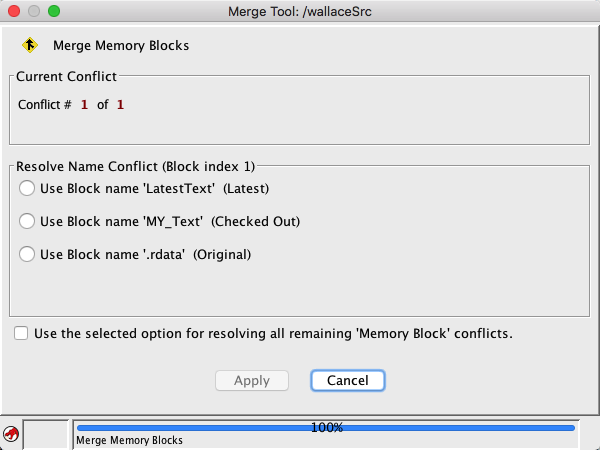Pick the '.rdata' (Original) block name option
600x450 pixels.
[27, 254]
